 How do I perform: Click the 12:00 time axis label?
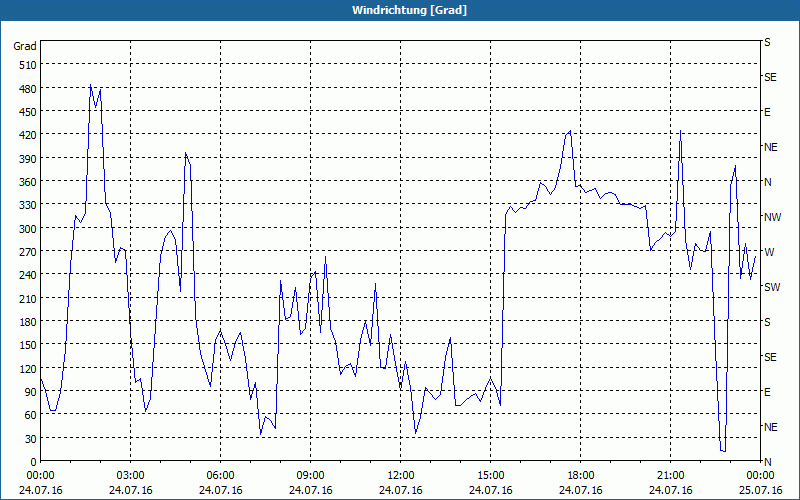pos(401,476)
